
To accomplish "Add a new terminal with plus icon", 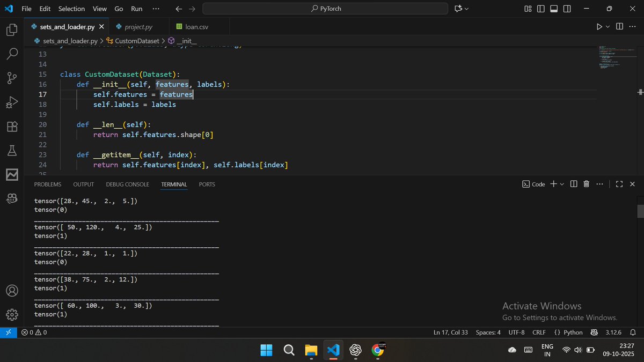I will [x=553, y=184].
